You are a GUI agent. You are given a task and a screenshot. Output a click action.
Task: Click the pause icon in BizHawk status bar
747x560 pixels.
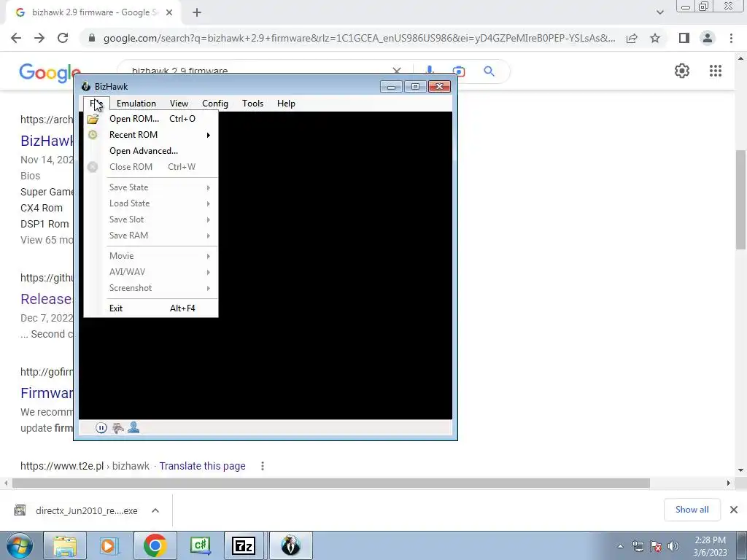(x=101, y=427)
